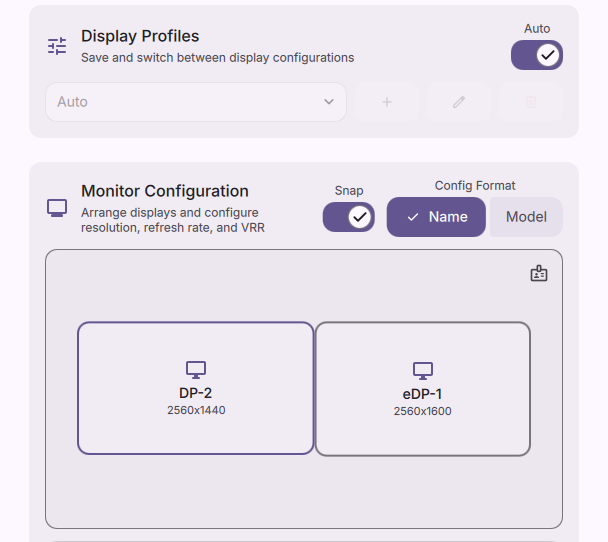Switch config format to Model

(x=526, y=217)
